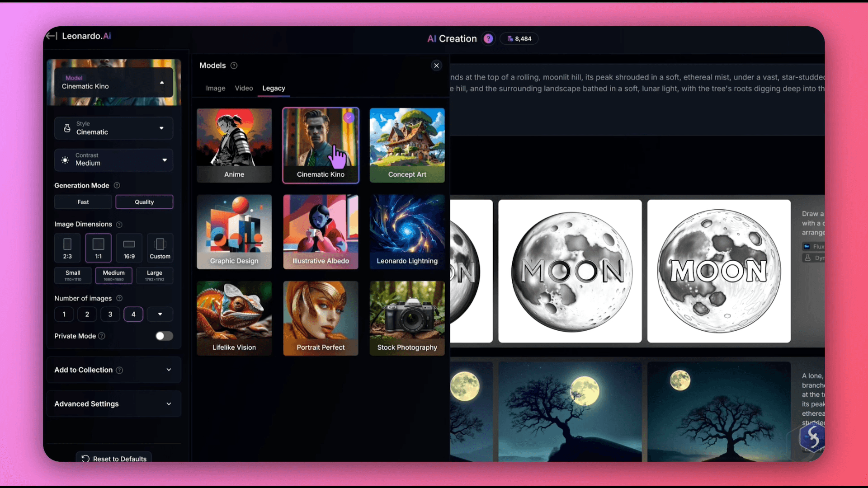The image size is (868, 488).
Task: Switch to the Video models tab
Action: tap(244, 88)
